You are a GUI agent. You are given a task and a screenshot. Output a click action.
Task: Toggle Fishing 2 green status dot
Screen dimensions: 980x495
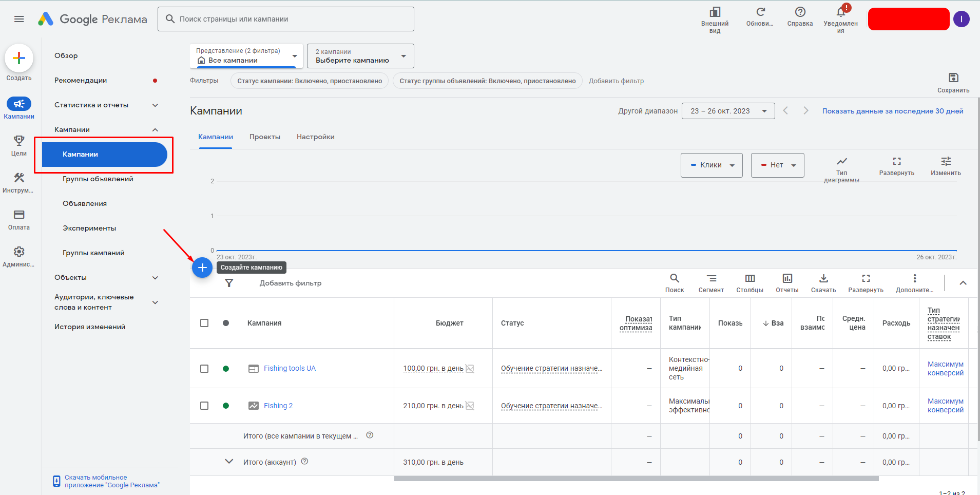[x=226, y=406]
